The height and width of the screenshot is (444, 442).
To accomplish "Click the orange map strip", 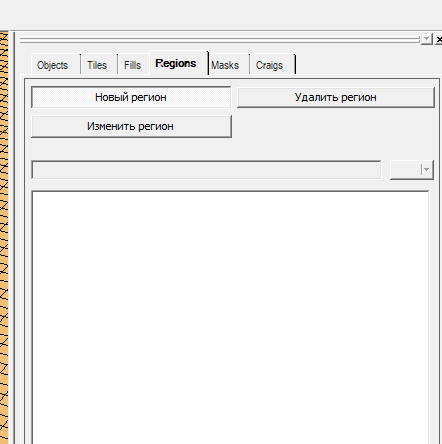I will (4, 237).
